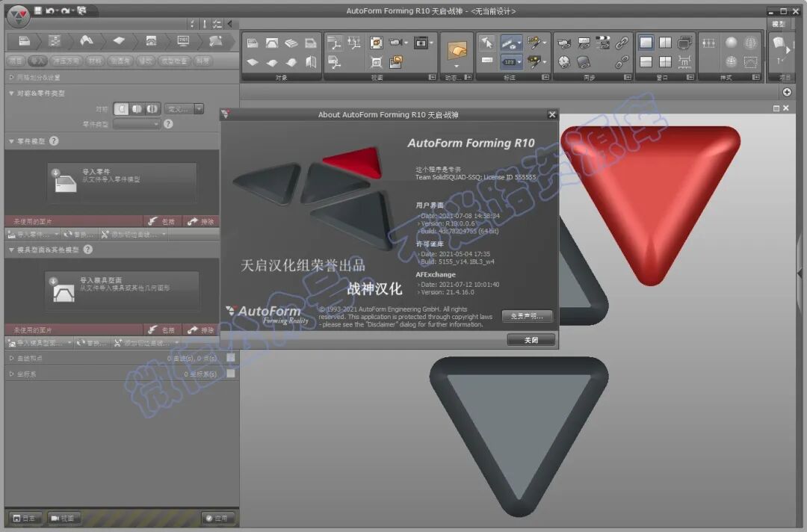Click the broken chain link icon in the 同步 group
This screenshot has width=807, height=532.
(622, 62)
